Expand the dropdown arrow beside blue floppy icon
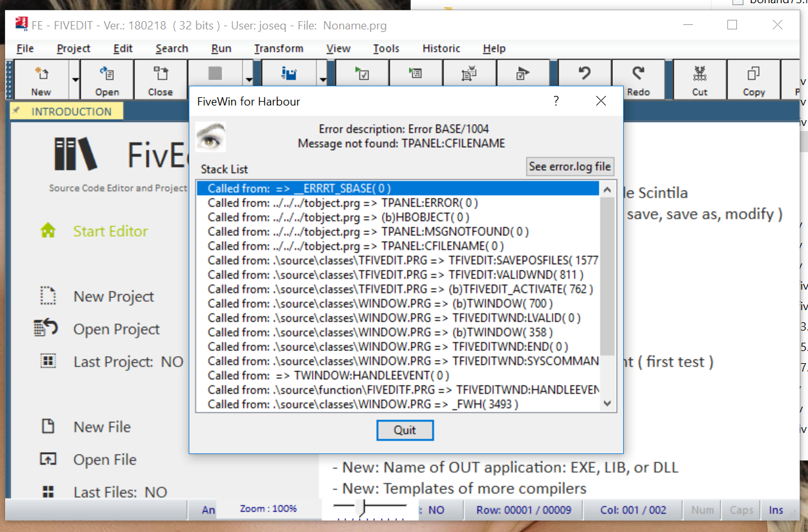 (322, 79)
